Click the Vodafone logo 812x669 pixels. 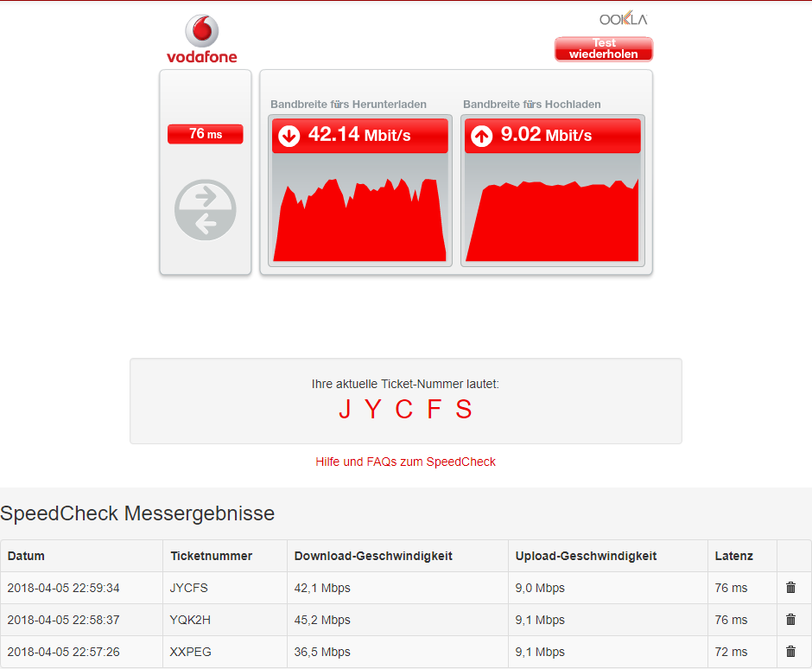[x=202, y=38]
